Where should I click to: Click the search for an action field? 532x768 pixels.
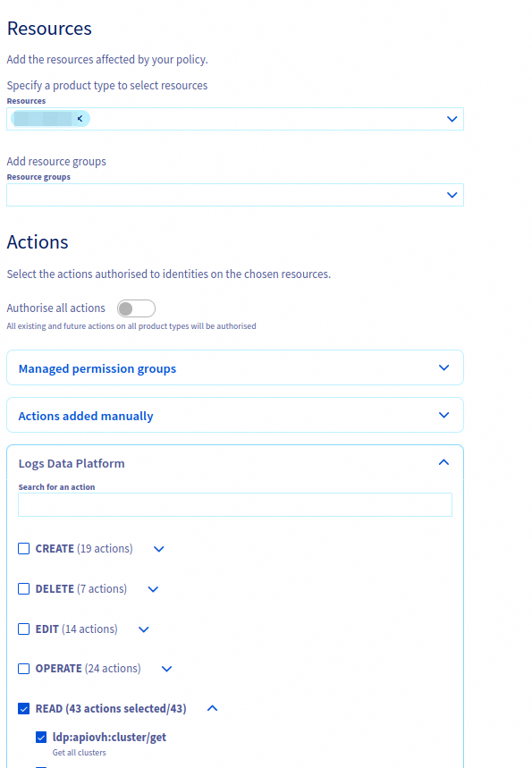[x=234, y=504]
